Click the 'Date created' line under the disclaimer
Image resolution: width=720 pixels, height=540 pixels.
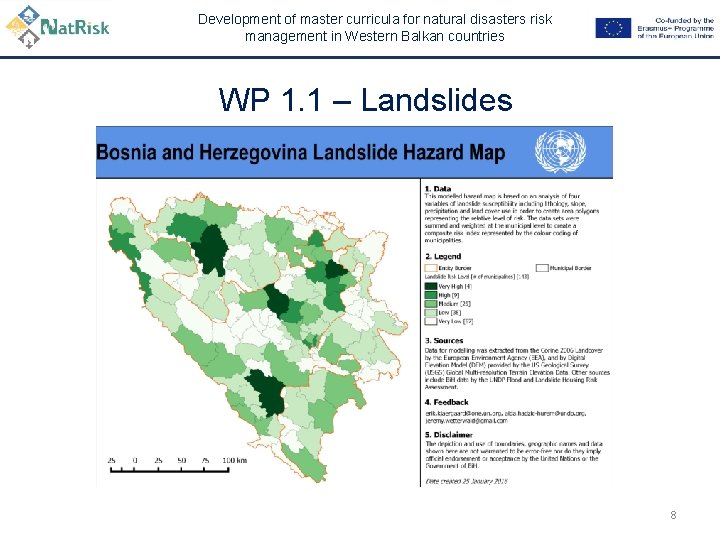point(466,481)
